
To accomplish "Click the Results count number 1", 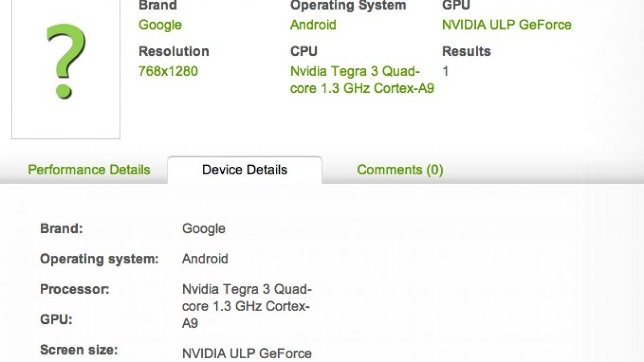I will pos(445,71).
